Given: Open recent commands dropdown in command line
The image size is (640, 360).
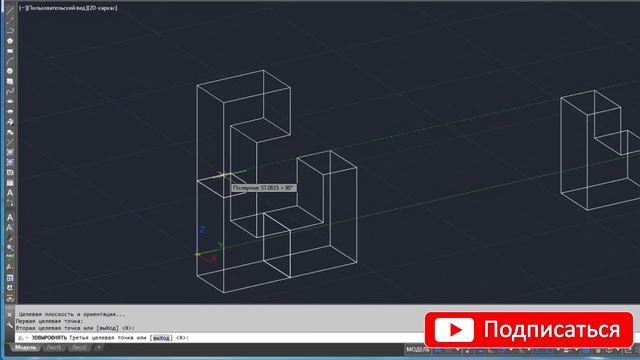Looking at the screenshot, I should pos(22,338).
